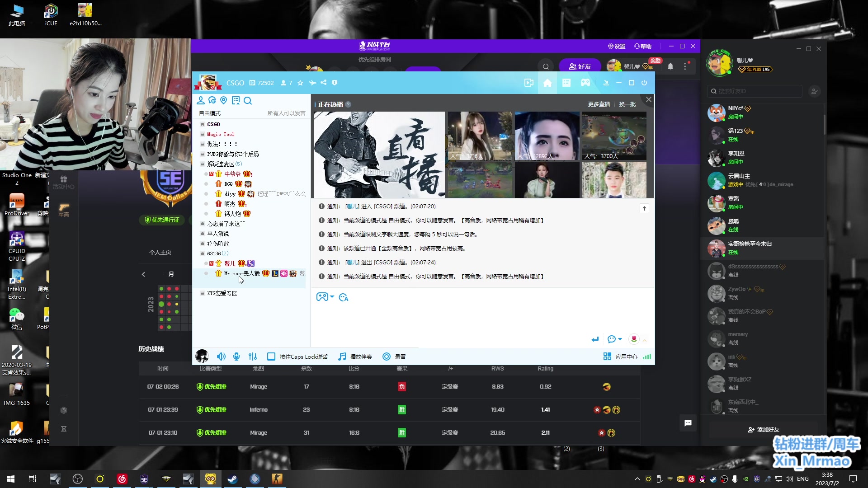Viewport: 868px width, 488px height.
Task: Send a flower gift icon
Action: click(x=634, y=339)
